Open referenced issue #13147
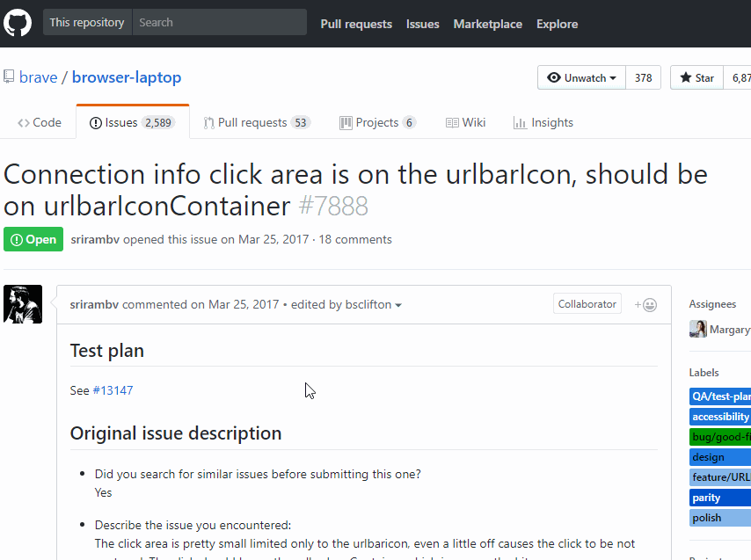Image resolution: width=751 pixels, height=560 pixels. 113,390
